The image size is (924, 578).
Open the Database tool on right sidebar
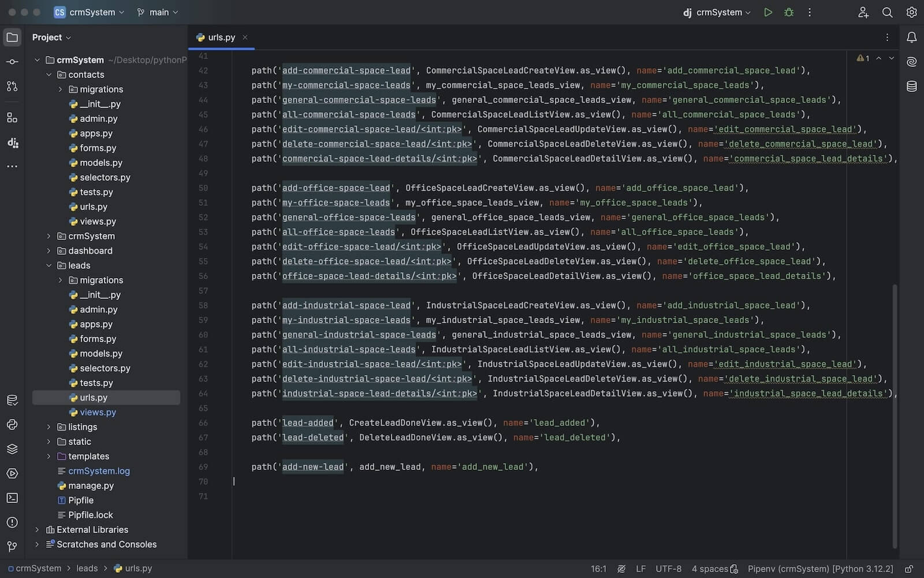(911, 87)
